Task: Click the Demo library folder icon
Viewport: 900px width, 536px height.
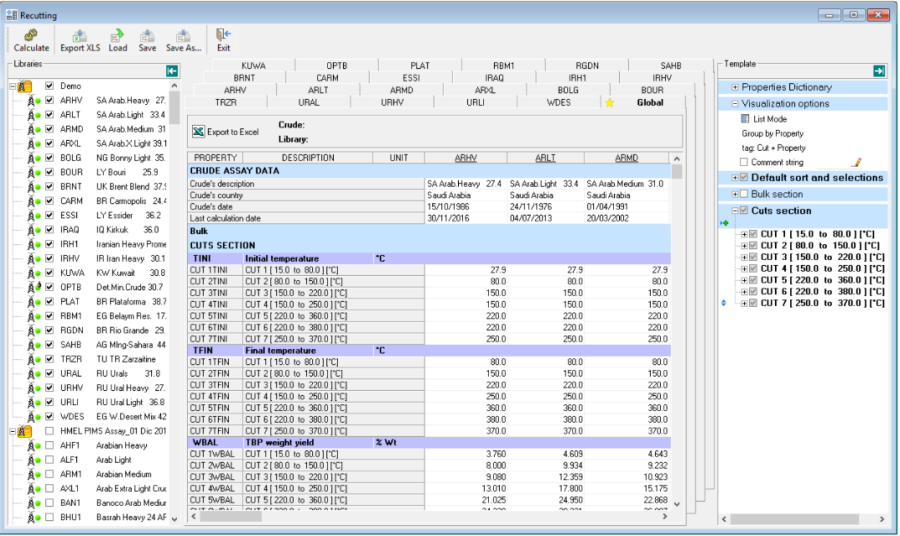Action: (x=25, y=86)
